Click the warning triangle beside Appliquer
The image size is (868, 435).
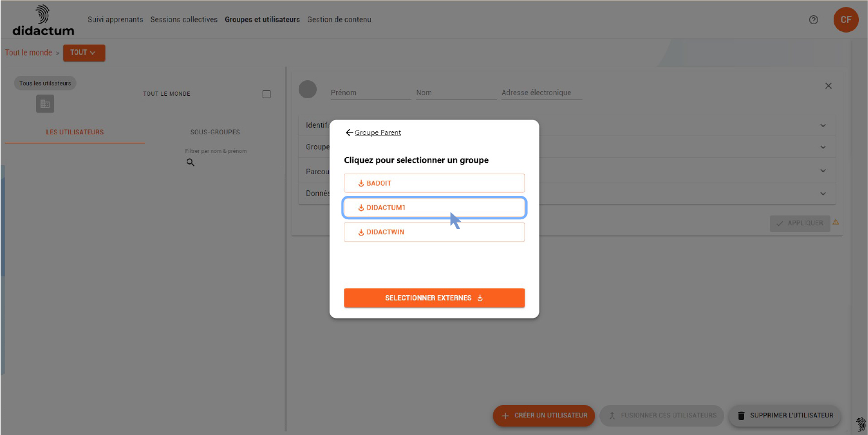click(x=835, y=222)
